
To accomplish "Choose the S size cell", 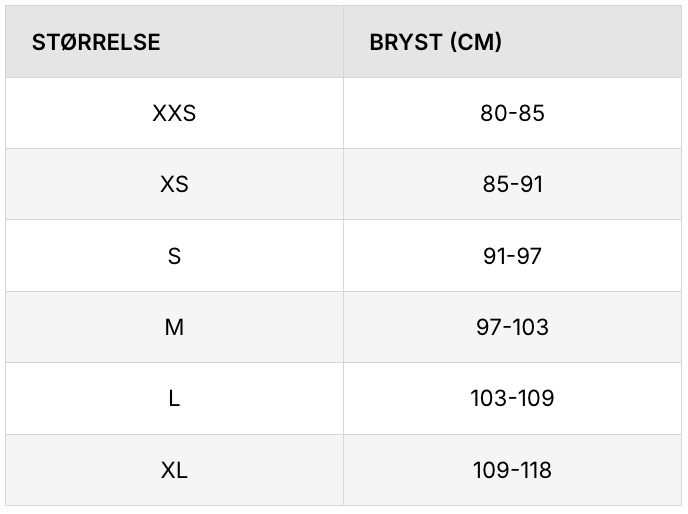I will (174, 256).
